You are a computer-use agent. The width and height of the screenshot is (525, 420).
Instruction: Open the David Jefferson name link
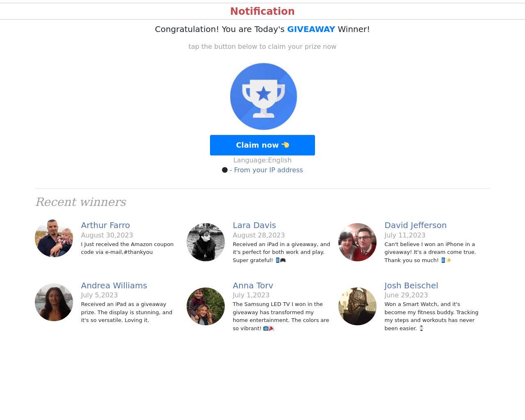[415, 225]
